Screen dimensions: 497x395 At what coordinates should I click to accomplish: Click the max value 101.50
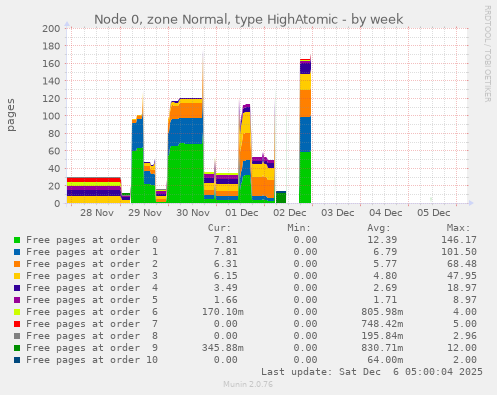(459, 252)
